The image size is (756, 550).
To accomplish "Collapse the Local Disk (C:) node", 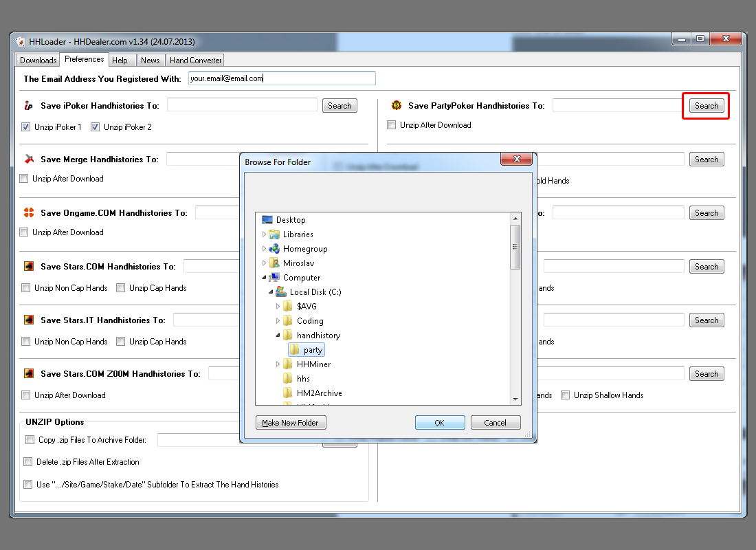I will click(x=271, y=292).
